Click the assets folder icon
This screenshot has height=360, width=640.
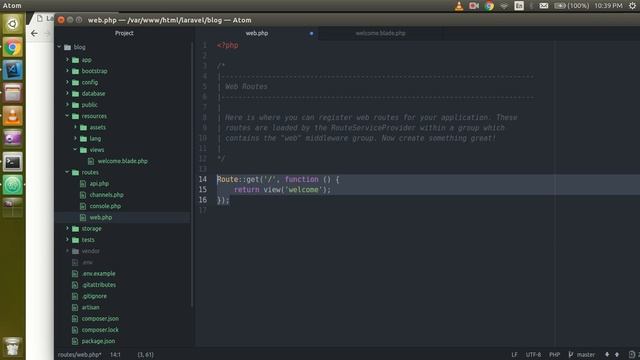(x=84, y=127)
